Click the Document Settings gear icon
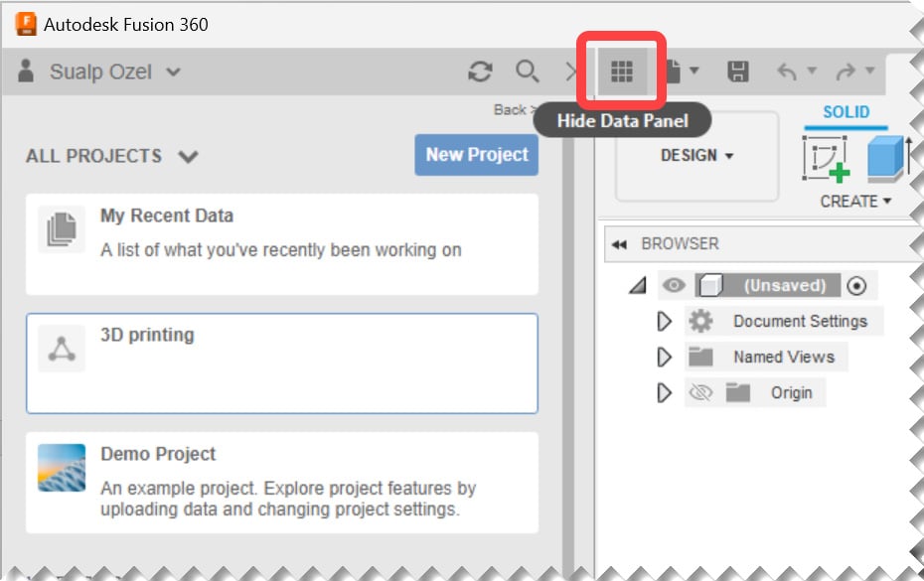The height and width of the screenshot is (581, 924). pos(700,321)
